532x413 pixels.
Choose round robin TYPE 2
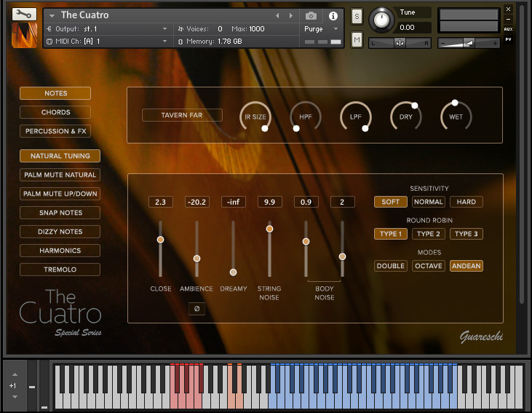(x=429, y=234)
